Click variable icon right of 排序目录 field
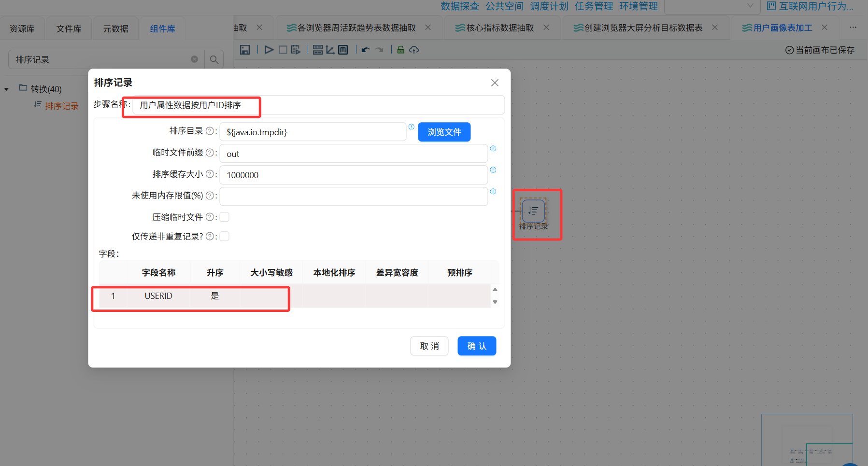 click(411, 127)
